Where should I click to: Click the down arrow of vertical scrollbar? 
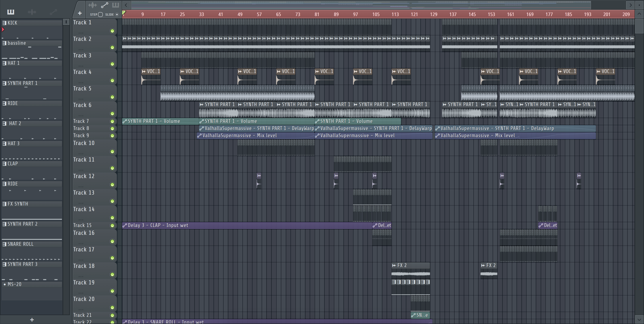click(x=639, y=319)
